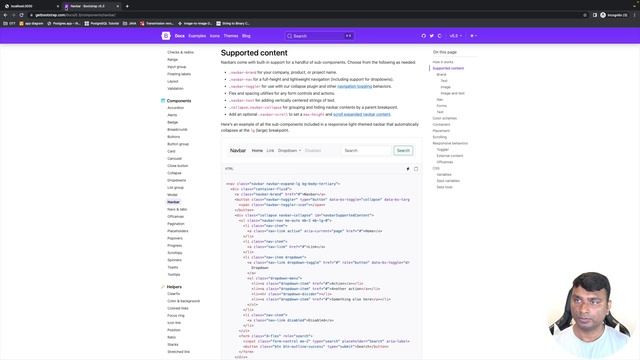The height and width of the screenshot is (360, 640).
Task: Open the Open Collective icon in the header
Action: tap(440, 36)
